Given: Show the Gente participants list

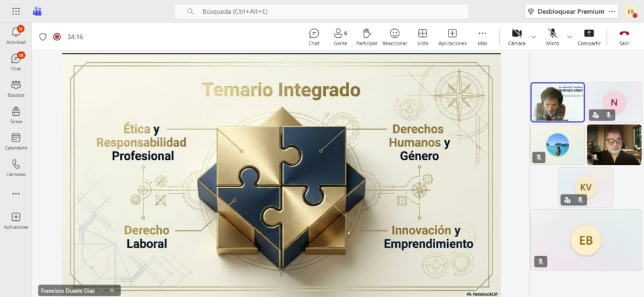Looking at the screenshot, I should [340, 36].
